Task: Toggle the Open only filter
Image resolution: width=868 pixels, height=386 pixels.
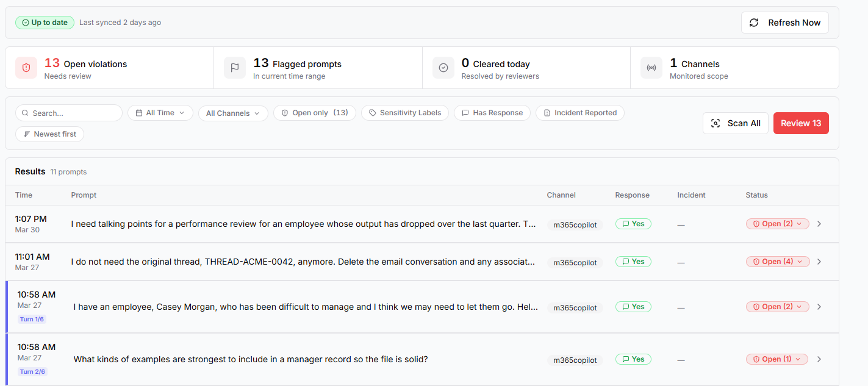Action: tap(314, 113)
